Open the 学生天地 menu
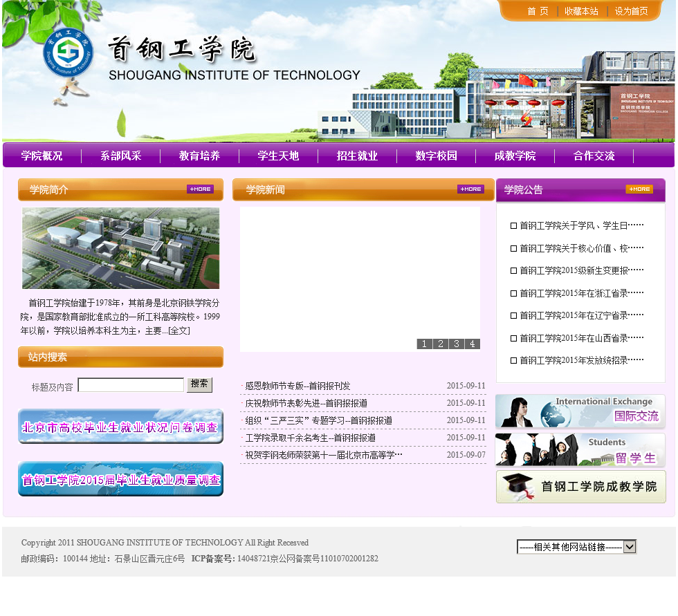The width and height of the screenshot is (678, 616). (278, 156)
